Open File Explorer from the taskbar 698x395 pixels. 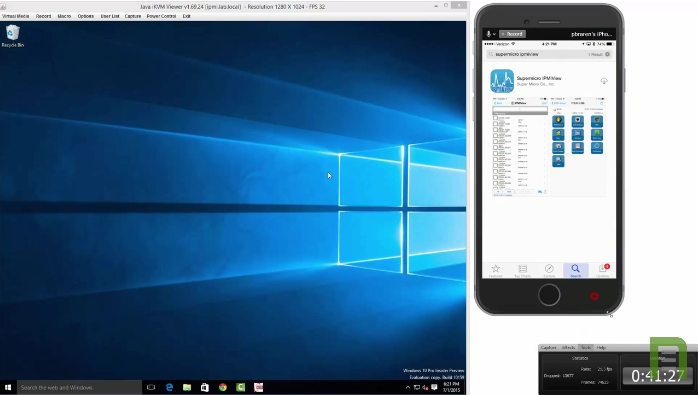[187, 387]
